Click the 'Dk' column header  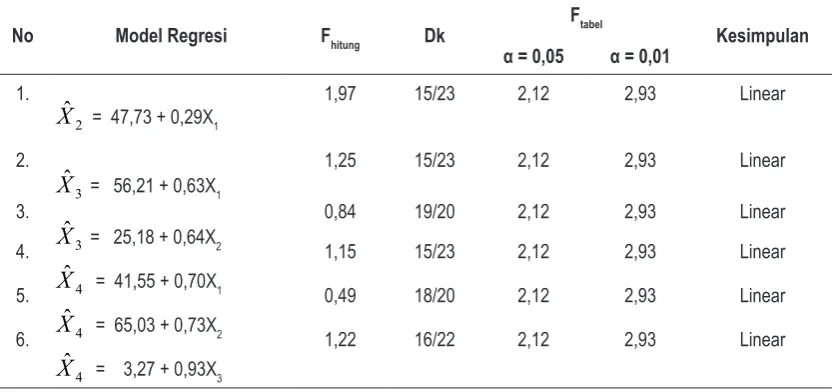[435, 36]
